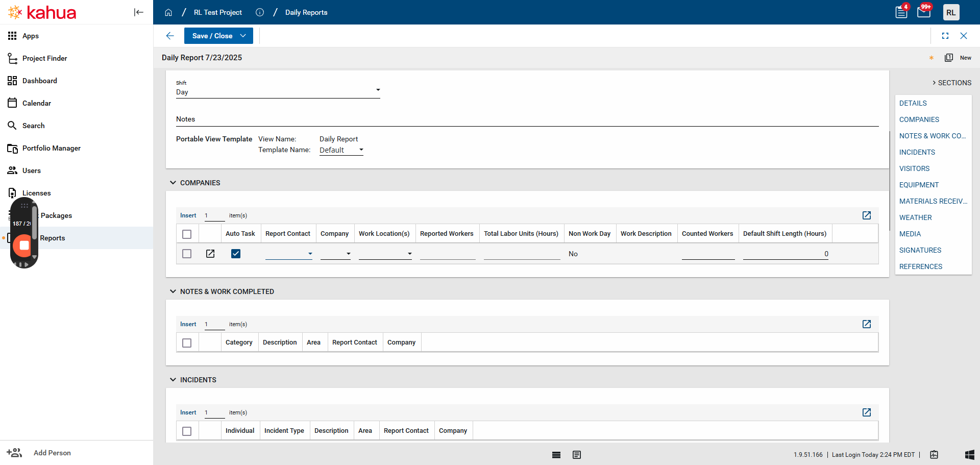The width and height of the screenshot is (980, 465).
Task: Check the header checkbox in Incidents grid
Action: (187, 430)
